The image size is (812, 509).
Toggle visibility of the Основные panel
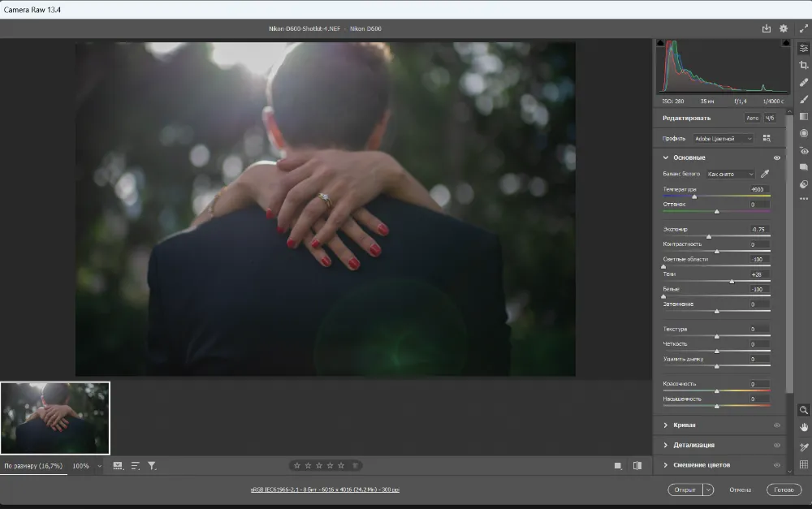(x=777, y=158)
